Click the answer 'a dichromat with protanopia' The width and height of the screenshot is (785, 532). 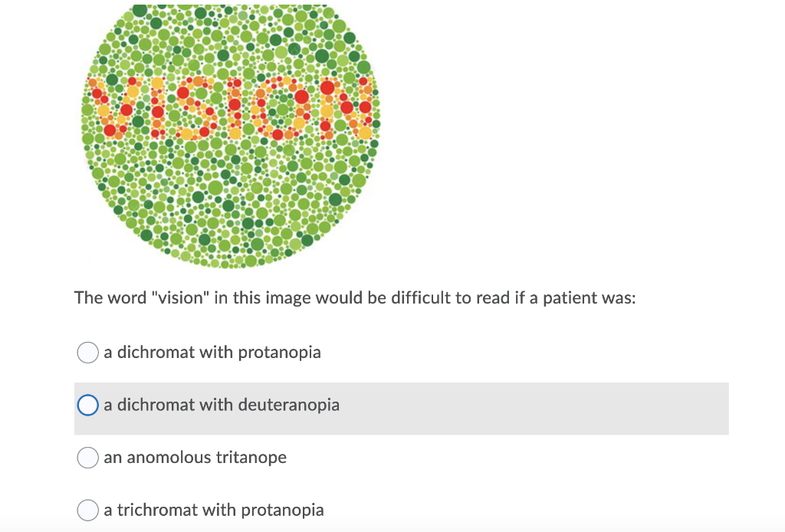(x=212, y=353)
